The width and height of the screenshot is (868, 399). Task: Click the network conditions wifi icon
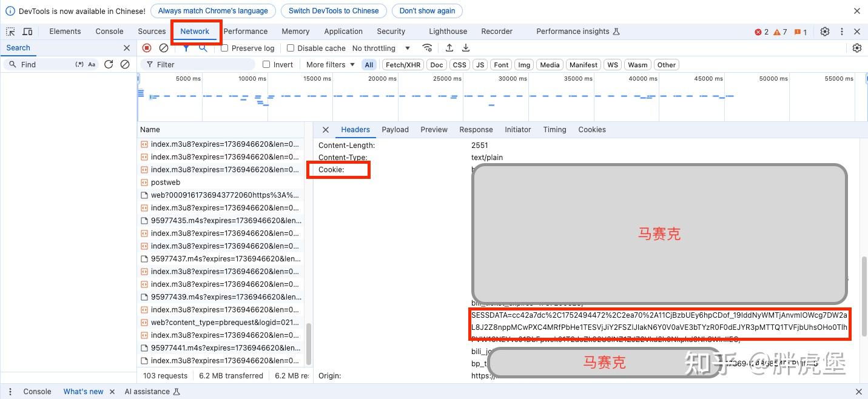[427, 48]
